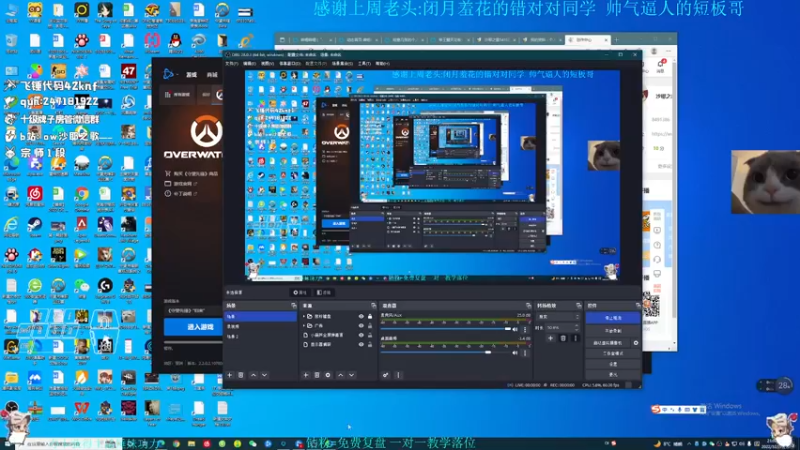
Task: Add a new source in Sources panel
Action: pyautogui.click(x=306, y=375)
